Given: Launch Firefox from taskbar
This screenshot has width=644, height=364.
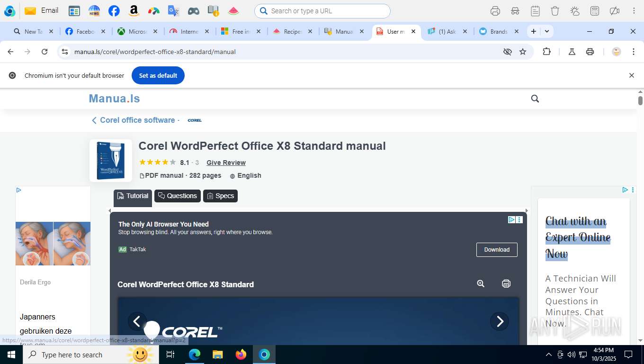Looking at the screenshot, I should [241, 355].
